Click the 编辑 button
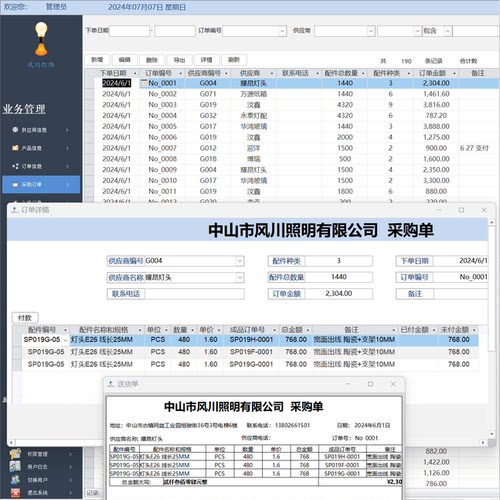500x500 pixels. [x=124, y=60]
